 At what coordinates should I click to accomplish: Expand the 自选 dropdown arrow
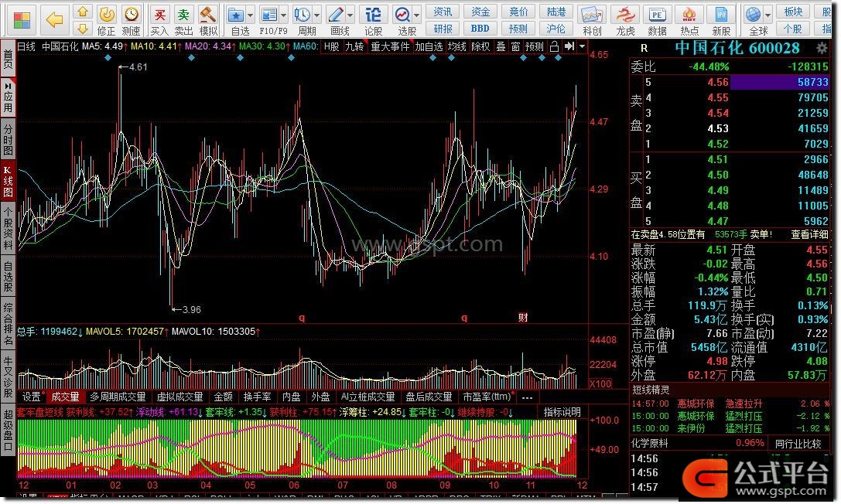251,15
